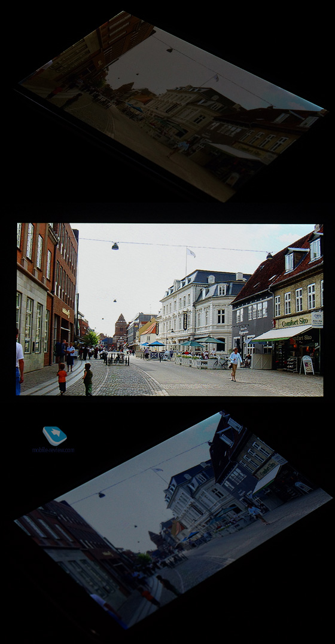Screen dimensions: 335x644
Task: Click the child in the orange shirt
Action: pos(62,378)
